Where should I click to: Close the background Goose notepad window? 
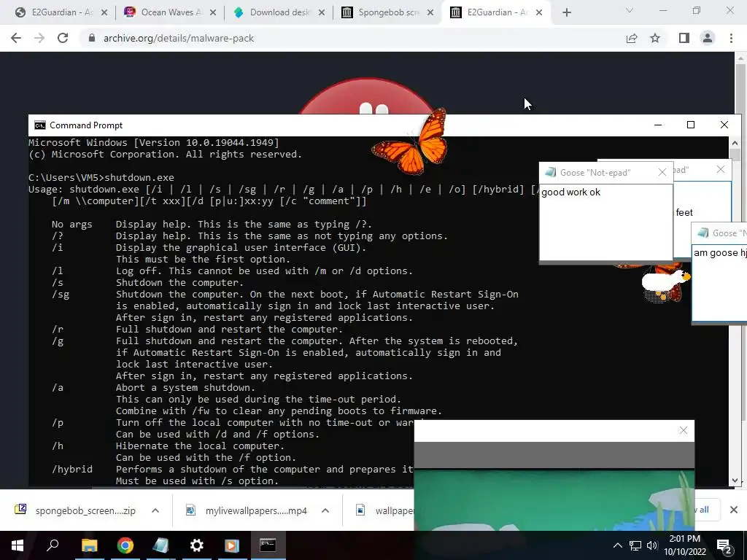tap(721, 169)
